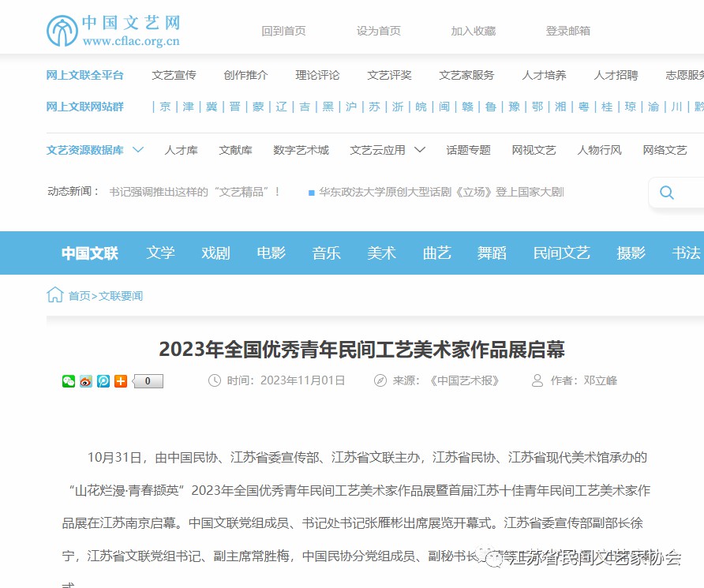Expand the 文艺云应用 dropdown arrow
Screen dimensions: 704x588
pyautogui.click(x=420, y=149)
